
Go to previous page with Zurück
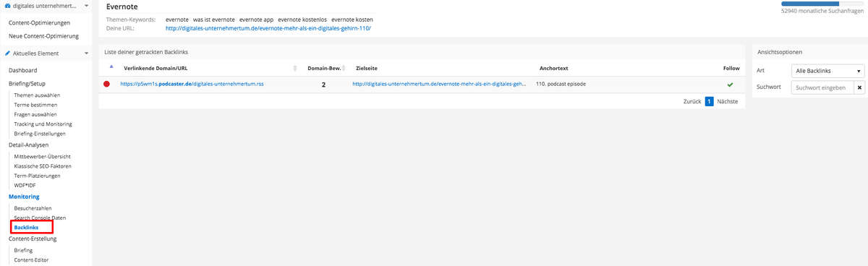(x=692, y=102)
